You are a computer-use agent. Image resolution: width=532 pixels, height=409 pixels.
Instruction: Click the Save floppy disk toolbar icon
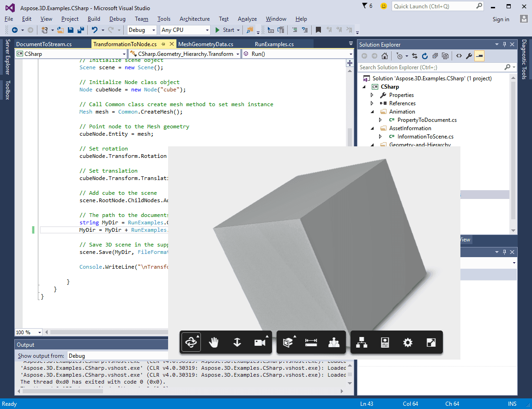pyautogui.click(x=71, y=30)
